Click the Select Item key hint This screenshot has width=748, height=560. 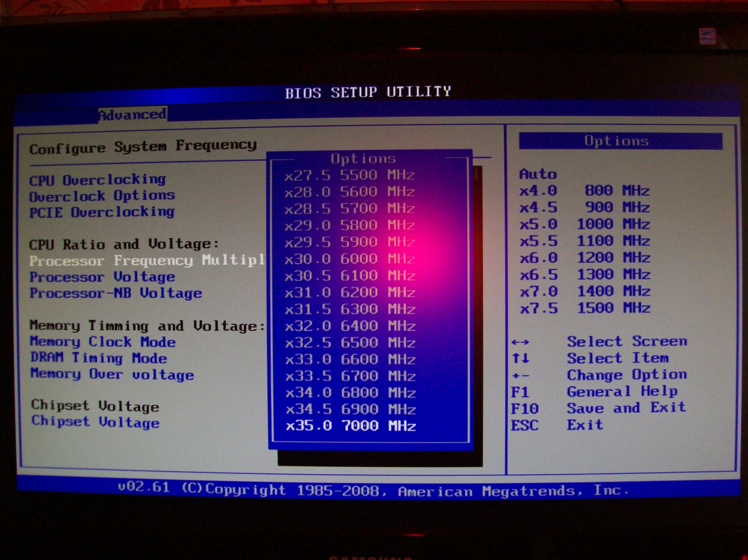click(x=590, y=358)
